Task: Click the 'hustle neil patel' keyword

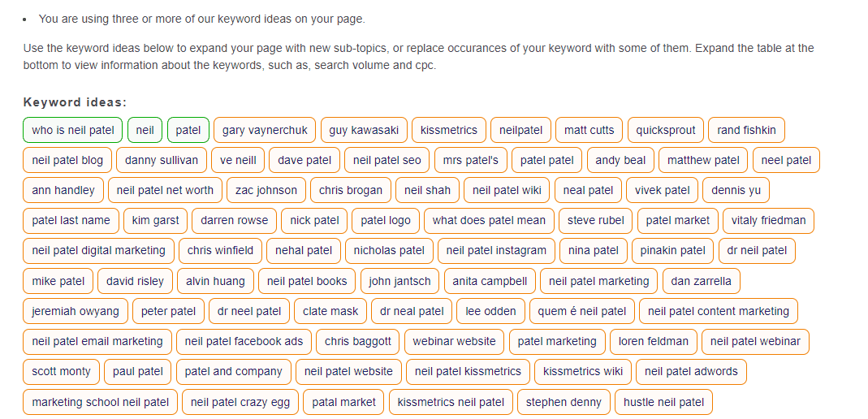Action: click(663, 402)
